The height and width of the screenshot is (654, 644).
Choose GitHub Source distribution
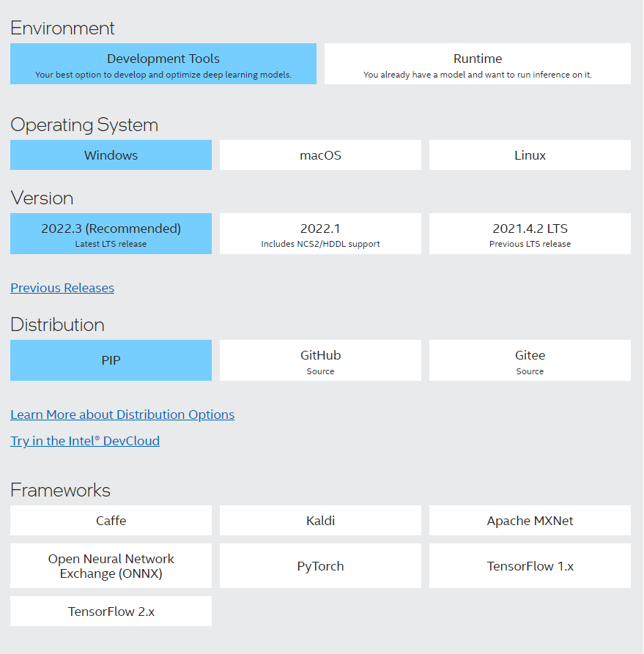pyautogui.click(x=321, y=360)
